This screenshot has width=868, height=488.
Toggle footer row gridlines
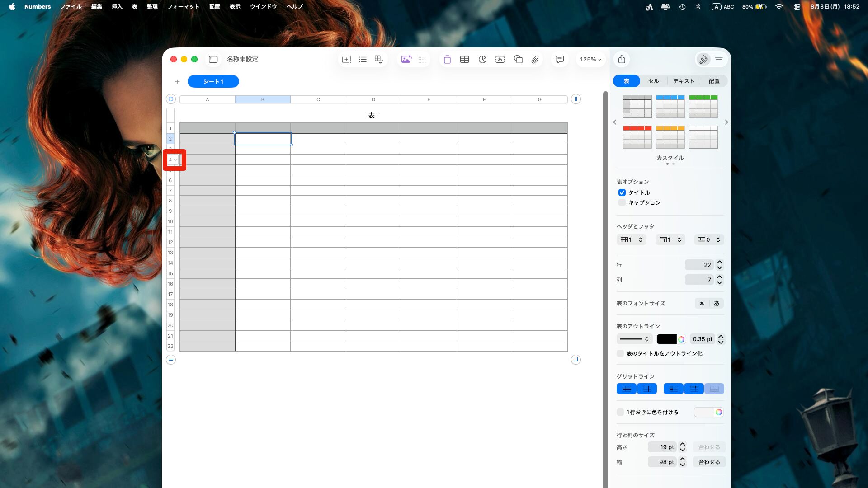coord(714,389)
